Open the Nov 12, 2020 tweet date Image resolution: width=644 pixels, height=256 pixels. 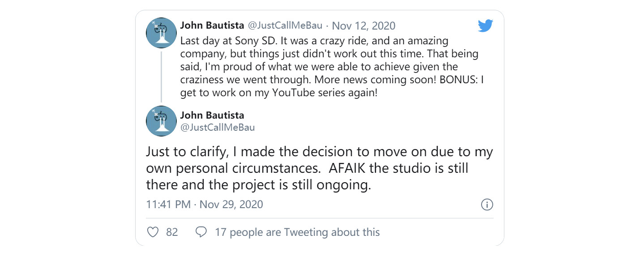tap(363, 26)
